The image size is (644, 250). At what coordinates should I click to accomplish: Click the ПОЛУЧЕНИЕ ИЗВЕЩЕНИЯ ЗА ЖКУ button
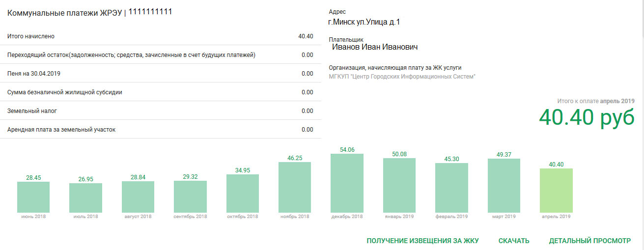coord(422,241)
